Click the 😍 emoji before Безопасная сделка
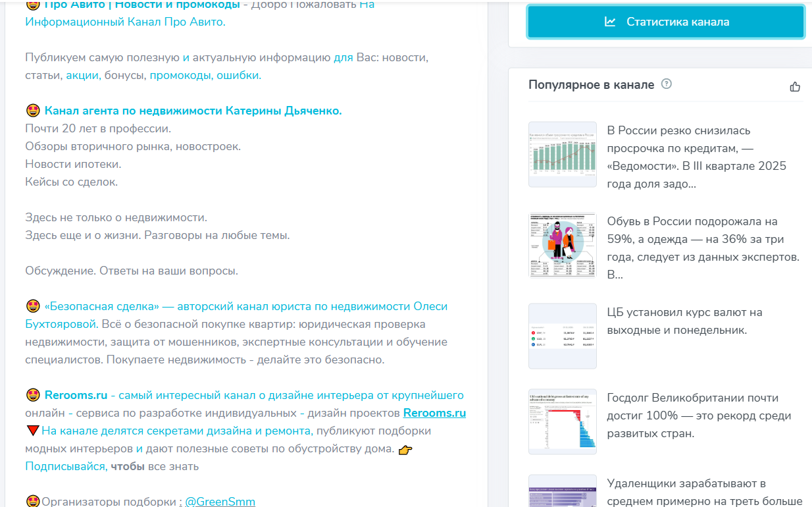Screen dimensions: 812x507 pos(32,306)
